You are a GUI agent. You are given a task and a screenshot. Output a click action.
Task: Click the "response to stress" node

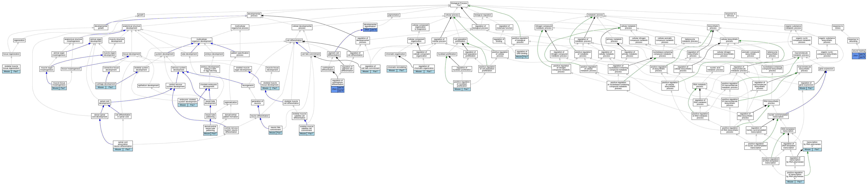838,27
